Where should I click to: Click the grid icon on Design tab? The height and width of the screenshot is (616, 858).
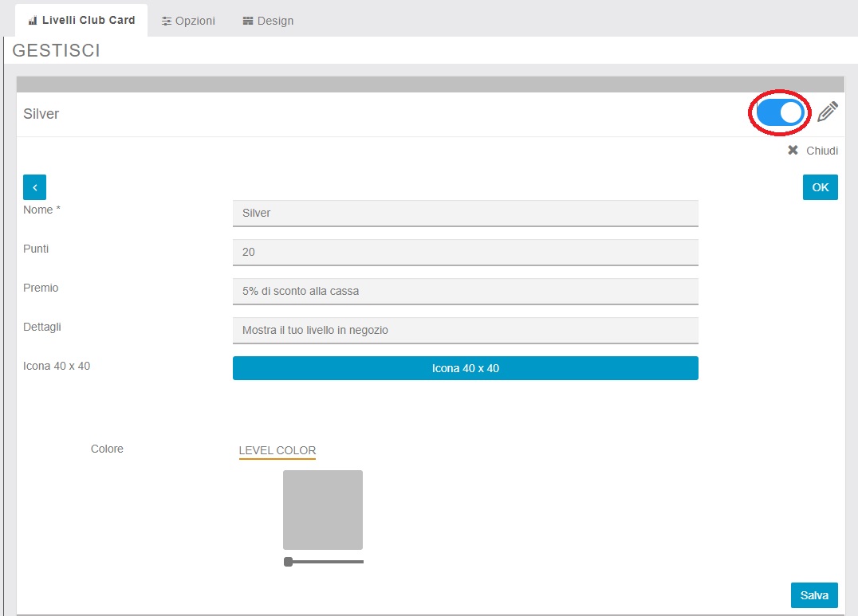pyautogui.click(x=248, y=21)
